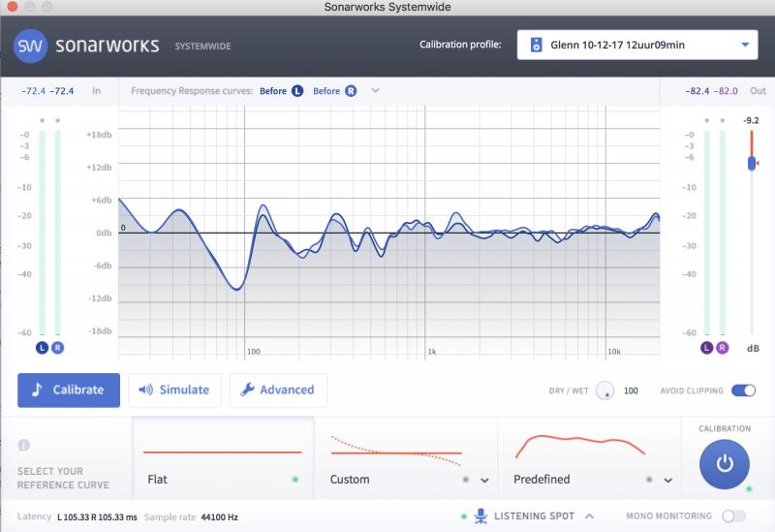Screen dimensions: 775x532
Task: Click the output L channel badge
Action: coord(707,348)
